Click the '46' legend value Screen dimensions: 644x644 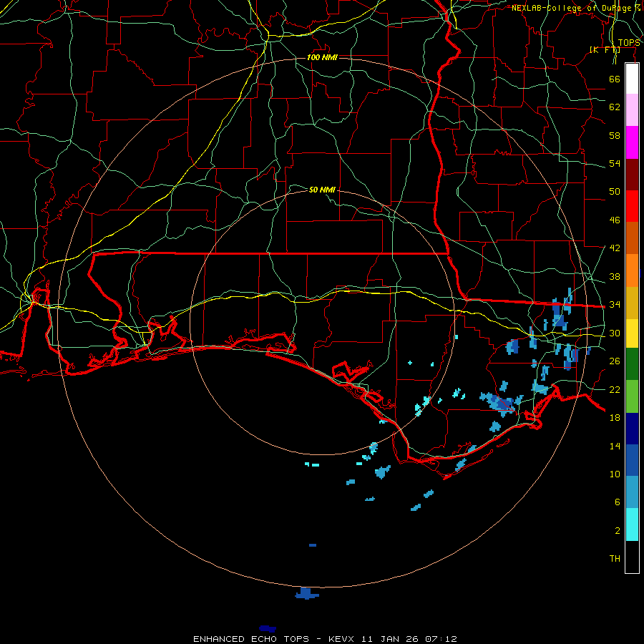[x=615, y=220]
